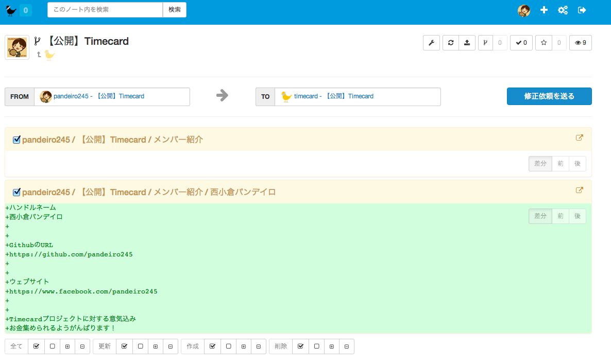Viewport: 611px width, 364px height.
Task: Open the メンバー紹介 page title link
Action: point(113,140)
